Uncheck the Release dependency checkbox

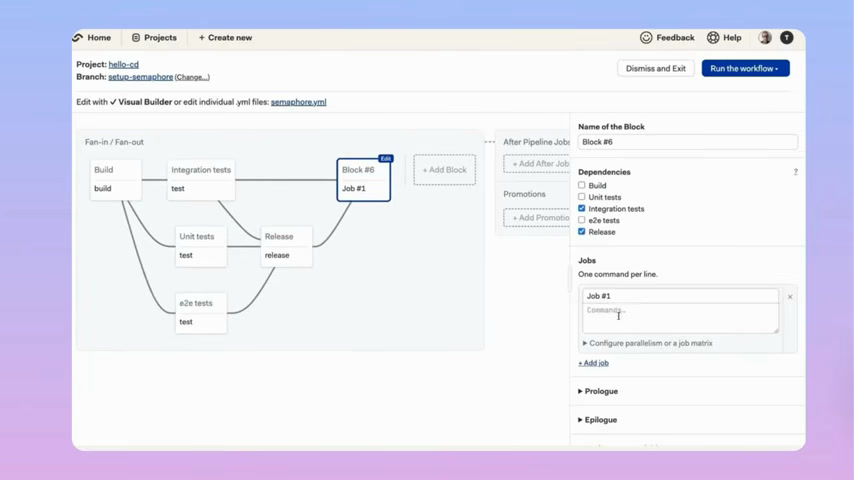(582, 232)
